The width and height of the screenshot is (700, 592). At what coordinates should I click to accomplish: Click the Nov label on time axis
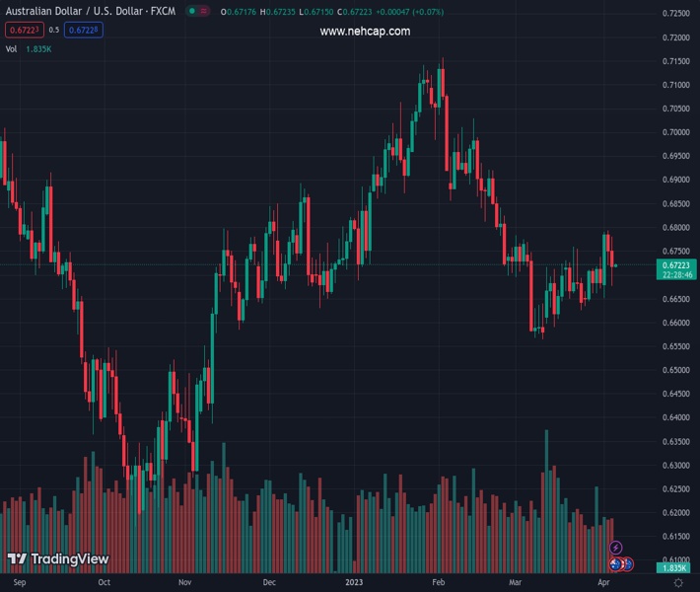coord(184,583)
